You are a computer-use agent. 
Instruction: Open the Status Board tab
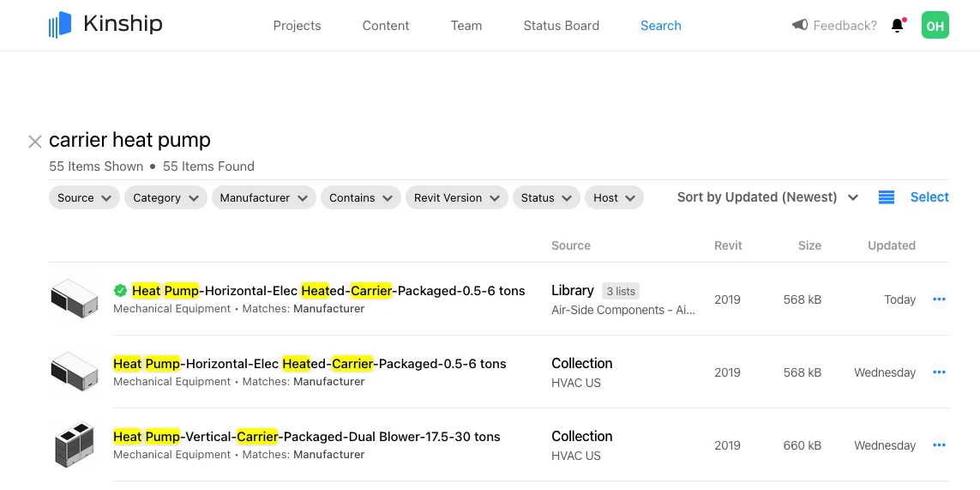pyautogui.click(x=562, y=26)
